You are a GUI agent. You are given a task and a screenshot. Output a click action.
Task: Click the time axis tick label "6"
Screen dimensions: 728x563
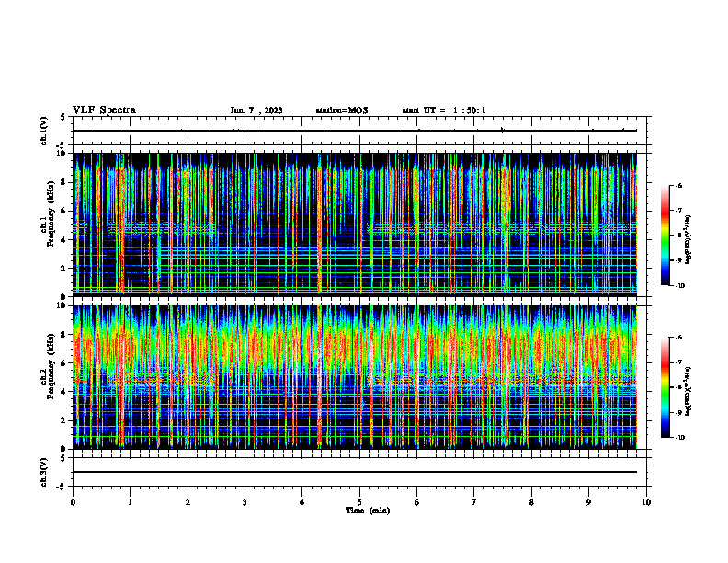(x=417, y=502)
